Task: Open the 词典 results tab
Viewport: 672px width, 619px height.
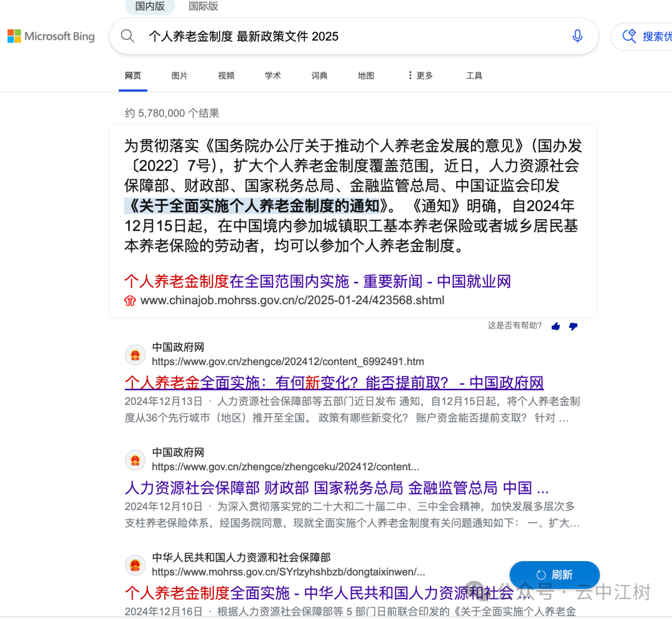Action: pyautogui.click(x=319, y=76)
